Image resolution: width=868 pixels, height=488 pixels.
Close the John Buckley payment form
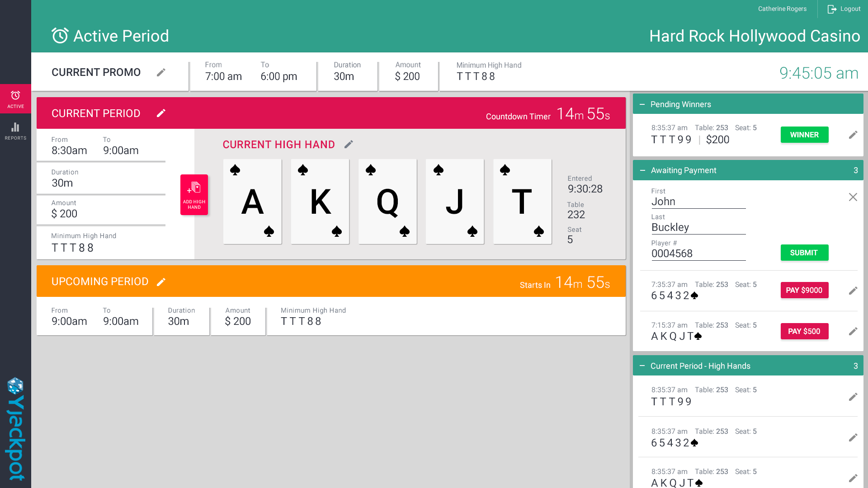[853, 197]
